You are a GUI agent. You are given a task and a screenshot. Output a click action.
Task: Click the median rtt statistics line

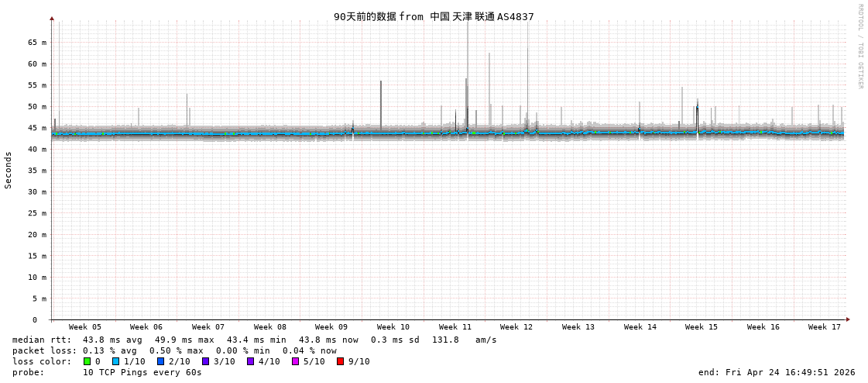[x=254, y=340]
